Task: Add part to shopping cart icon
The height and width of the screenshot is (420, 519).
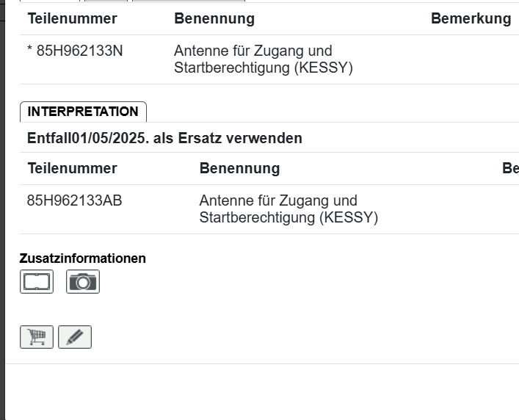Action: [x=37, y=337]
